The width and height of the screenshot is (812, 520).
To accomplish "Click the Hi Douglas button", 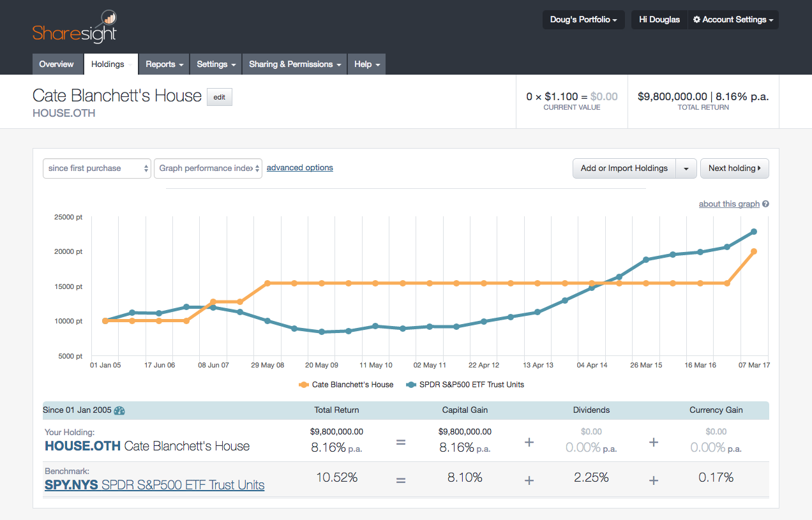I will coord(659,20).
